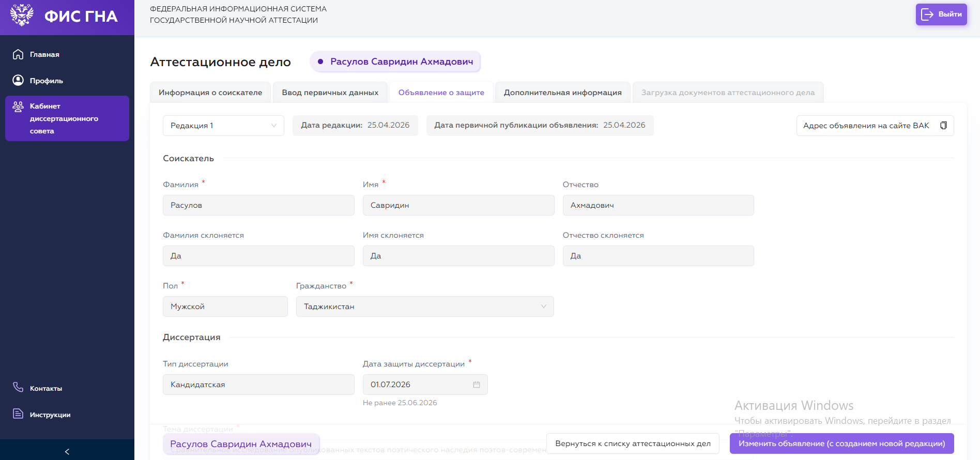Viewport: 980px width, 460px height.
Task: Collapse the sidebar with the left chevron
Action: (x=67, y=451)
